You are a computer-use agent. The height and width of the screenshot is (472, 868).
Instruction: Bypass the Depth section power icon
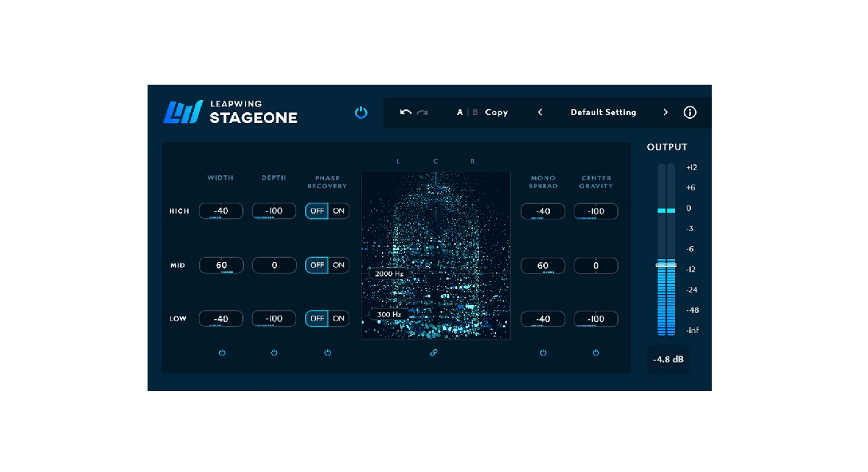274,353
